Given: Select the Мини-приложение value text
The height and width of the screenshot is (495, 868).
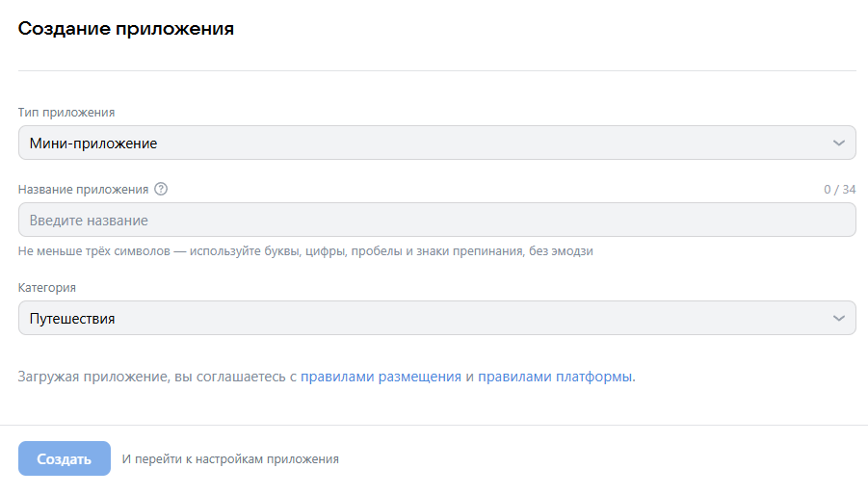Looking at the screenshot, I should [93, 143].
